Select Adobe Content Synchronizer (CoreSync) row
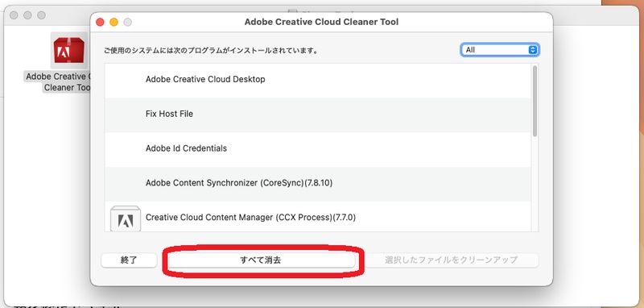This screenshot has height=308, width=644. 317,184
